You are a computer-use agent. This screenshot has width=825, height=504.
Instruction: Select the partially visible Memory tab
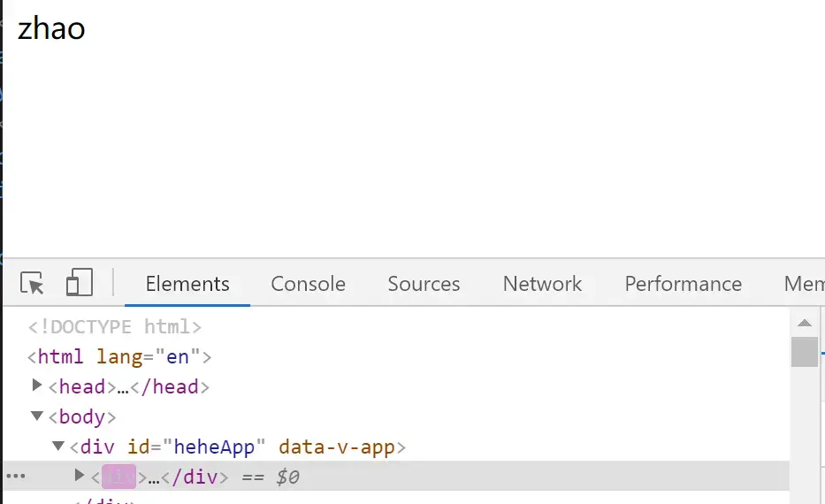click(x=804, y=284)
